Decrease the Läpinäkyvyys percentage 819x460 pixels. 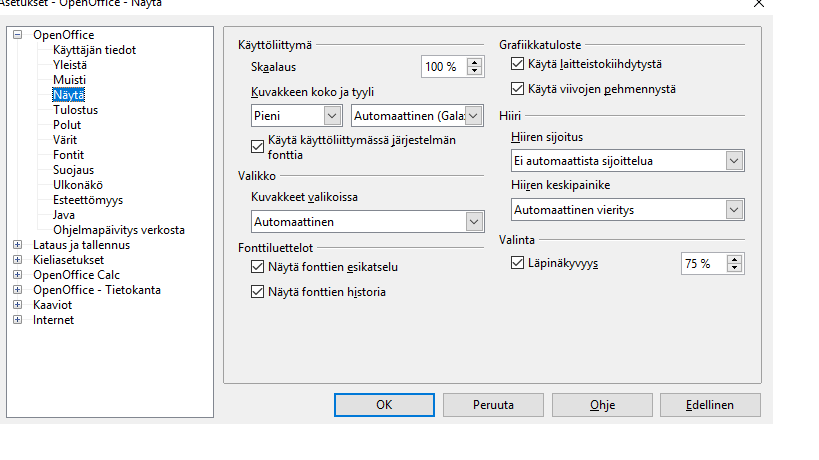pyautogui.click(x=734, y=268)
